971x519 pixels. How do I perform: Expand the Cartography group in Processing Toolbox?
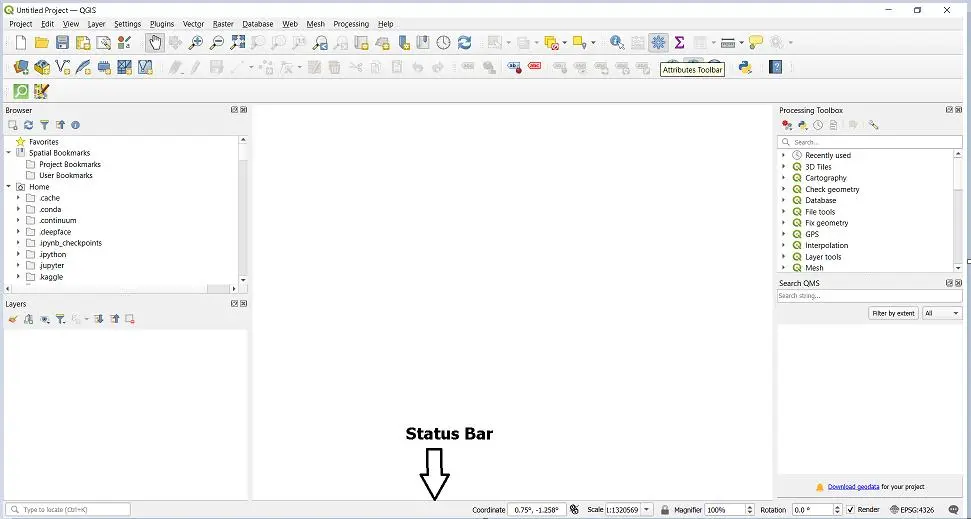(784, 178)
